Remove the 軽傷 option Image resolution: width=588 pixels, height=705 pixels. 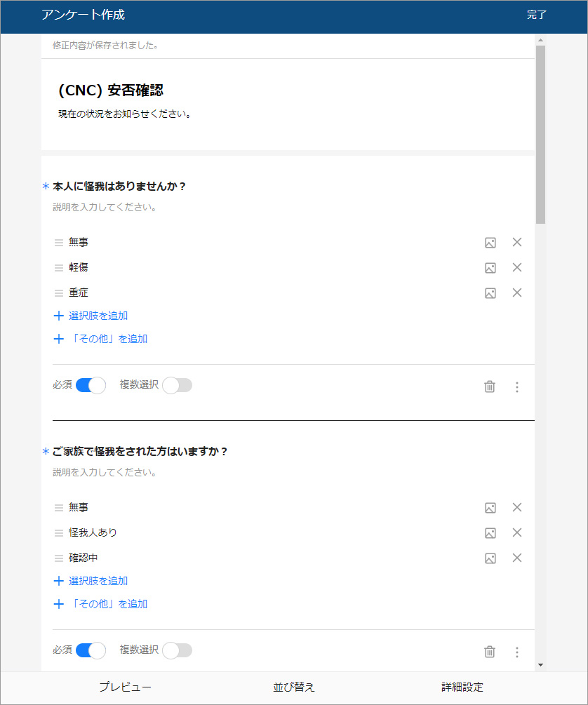(517, 267)
